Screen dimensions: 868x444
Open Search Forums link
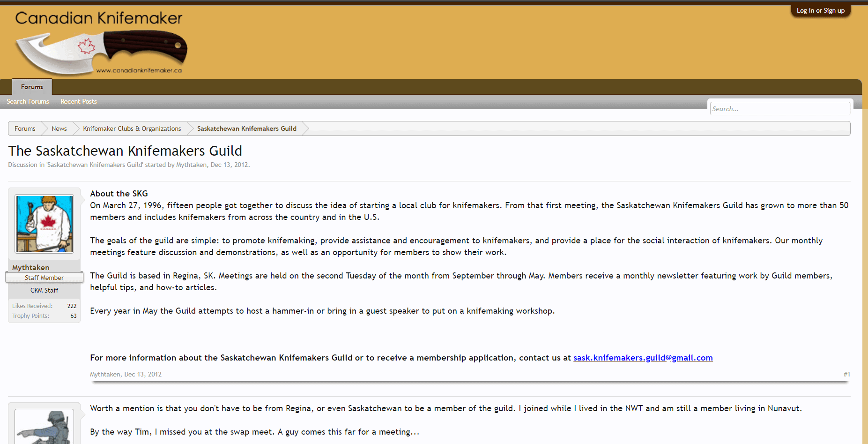click(28, 101)
